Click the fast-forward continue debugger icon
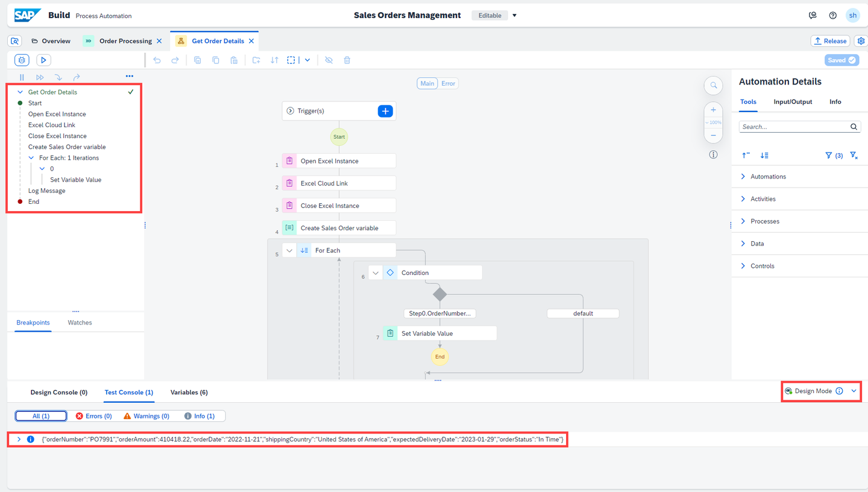Screen dimensions: 868x492 (x=40, y=77)
